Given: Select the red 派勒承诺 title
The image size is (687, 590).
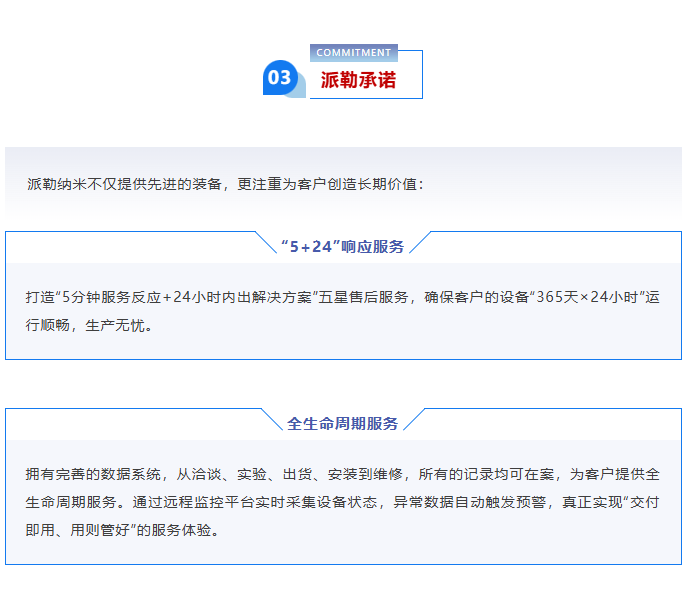Looking at the screenshot, I should point(358,80).
